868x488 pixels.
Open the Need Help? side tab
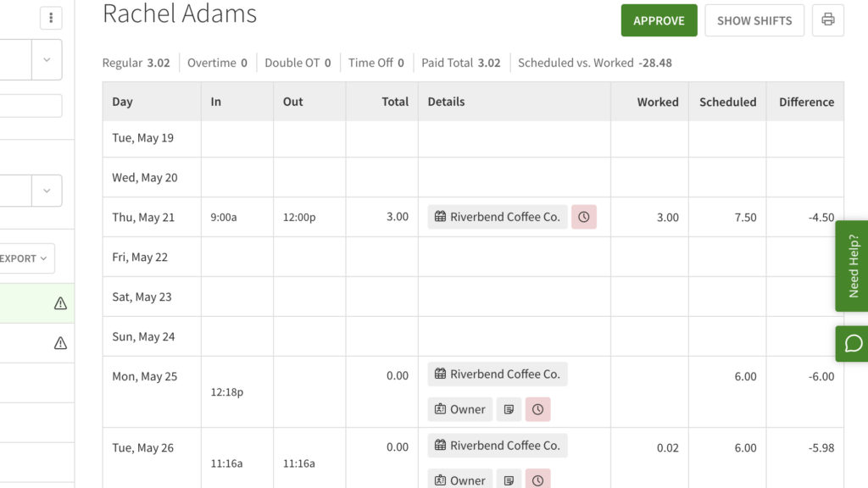[853, 266]
